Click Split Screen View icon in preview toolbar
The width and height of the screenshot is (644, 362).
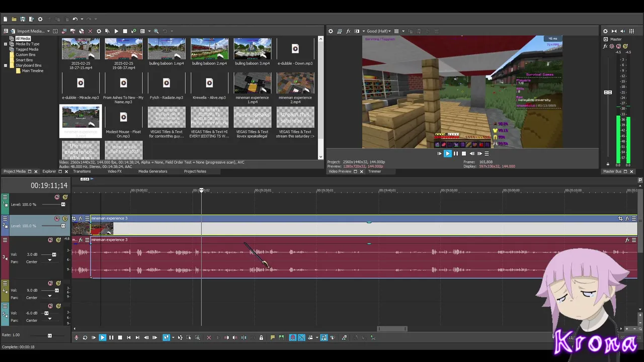coord(357,31)
